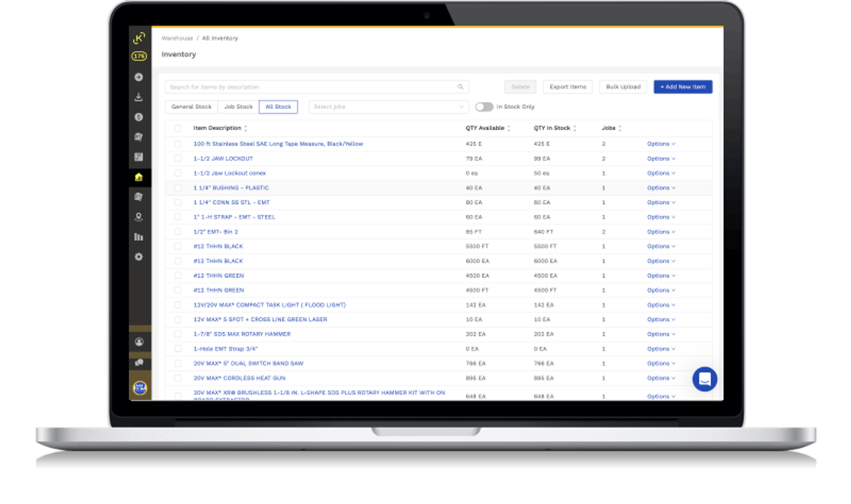Open the bar chart reports icon

[139, 237]
